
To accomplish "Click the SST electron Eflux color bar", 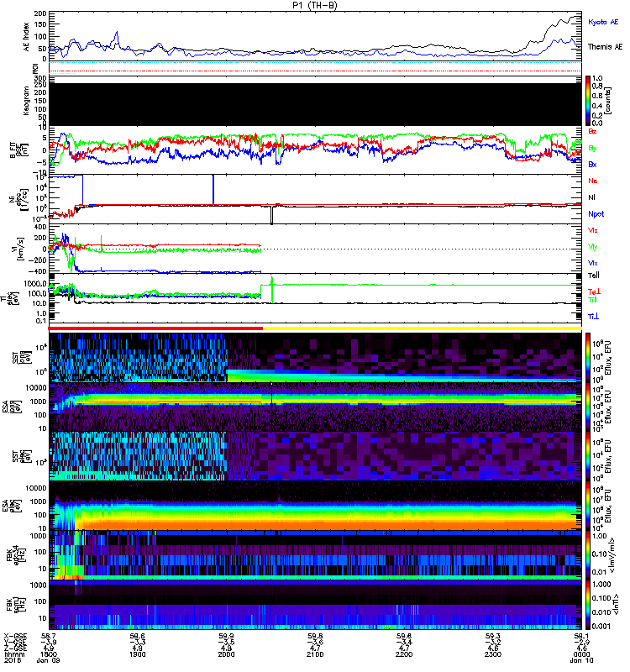I will [588, 456].
